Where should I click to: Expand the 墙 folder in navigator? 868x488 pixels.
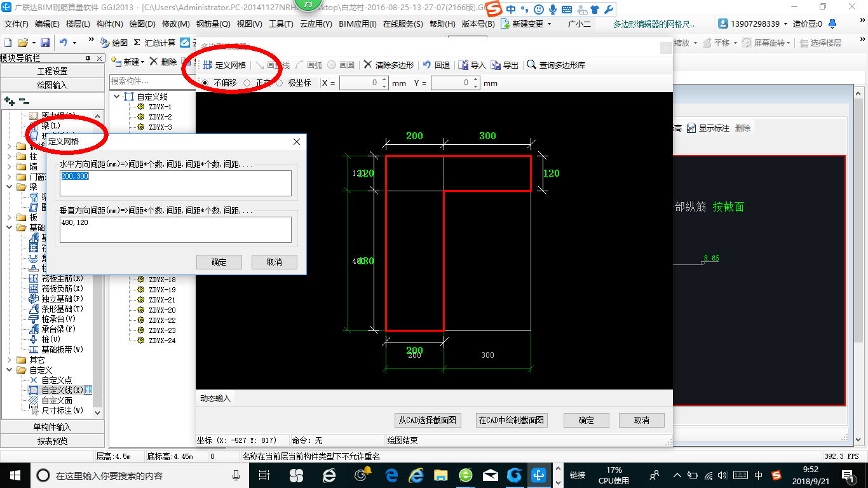click(x=10, y=166)
